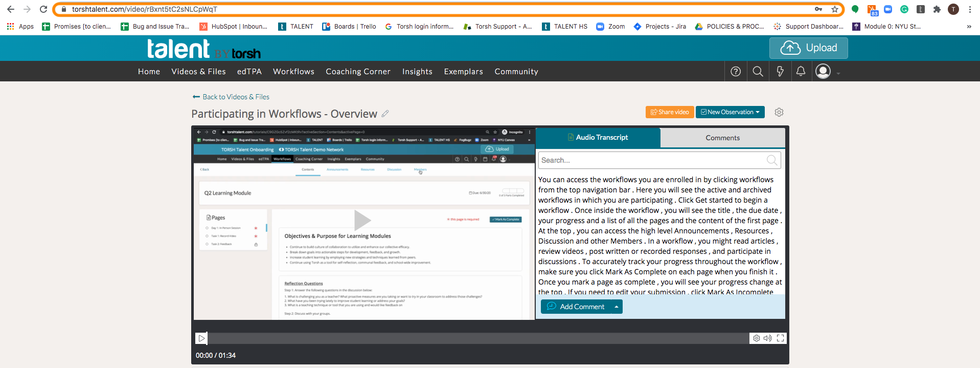Screen dimensions: 980x368
Task: Click the lightning bolt icon in navbar
Action: (x=780, y=72)
